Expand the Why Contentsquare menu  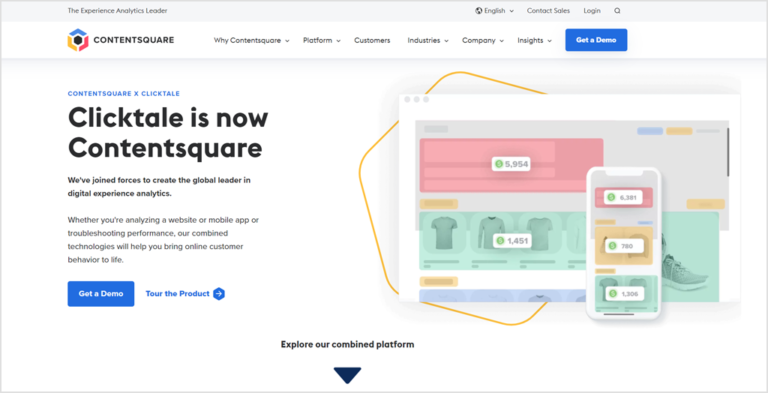click(251, 41)
